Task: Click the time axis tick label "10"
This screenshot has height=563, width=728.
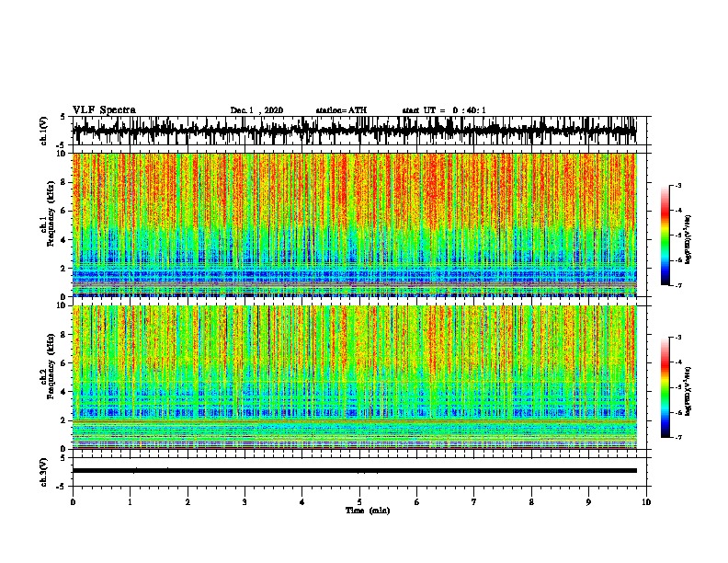Action: click(646, 502)
